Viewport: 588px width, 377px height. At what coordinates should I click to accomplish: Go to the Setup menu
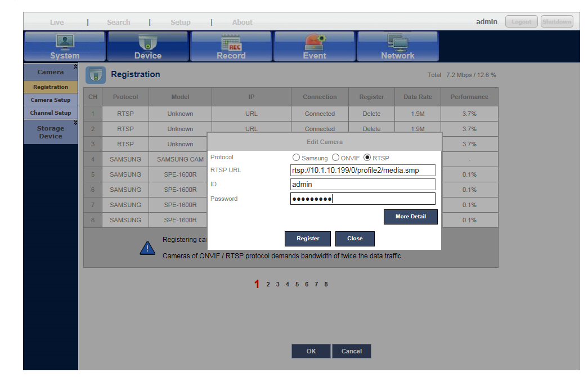coord(181,22)
